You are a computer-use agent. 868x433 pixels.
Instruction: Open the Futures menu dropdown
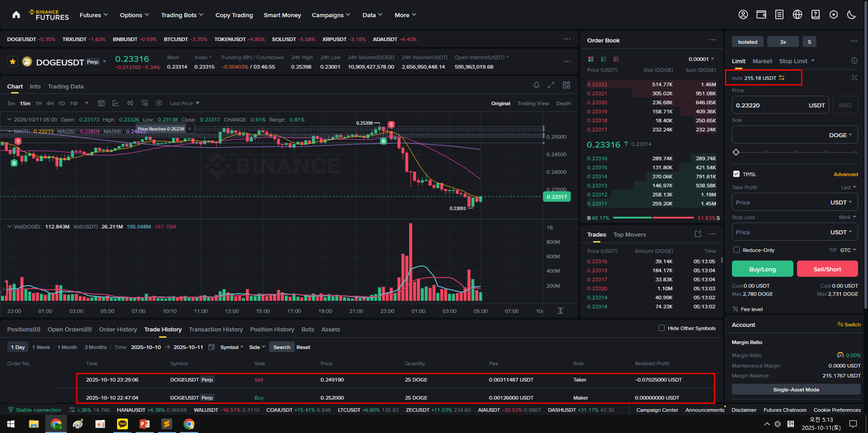point(94,15)
